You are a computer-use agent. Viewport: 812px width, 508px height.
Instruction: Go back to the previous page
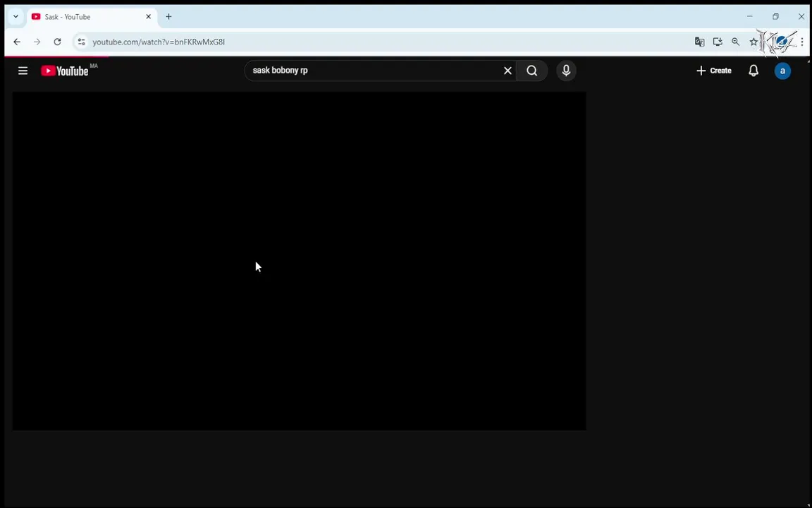[17, 42]
